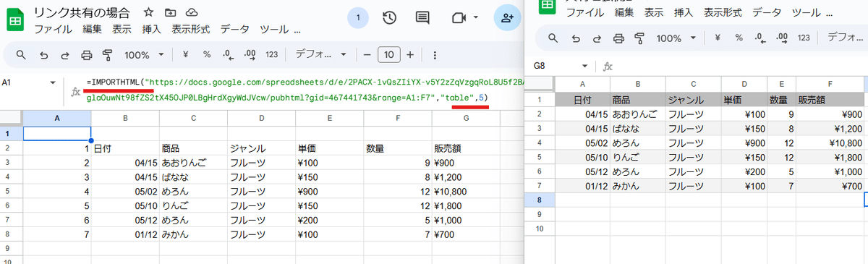Click undo in right window toolbar
Viewport: 868px width, 264px height.
coord(576,38)
